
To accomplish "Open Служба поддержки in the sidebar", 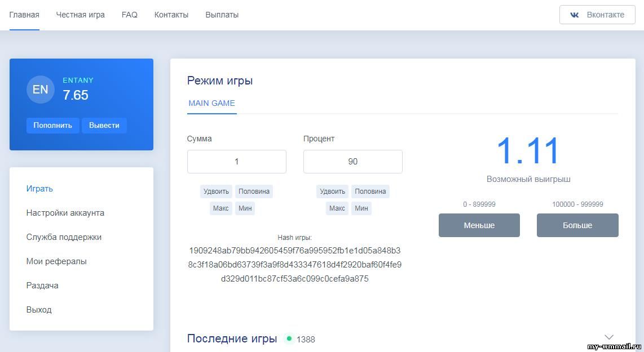I will point(64,237).
